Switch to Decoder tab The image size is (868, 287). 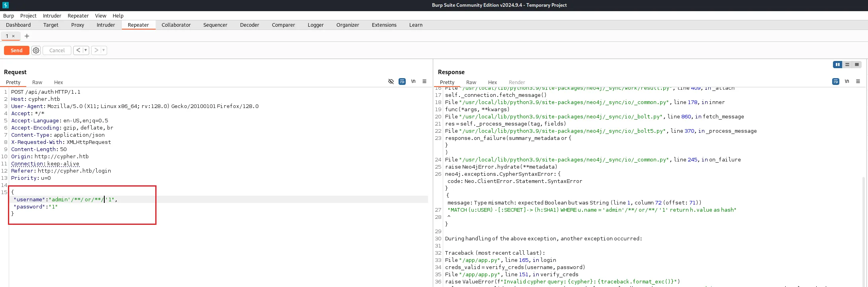pyautogui.click(x=250, y=25)
